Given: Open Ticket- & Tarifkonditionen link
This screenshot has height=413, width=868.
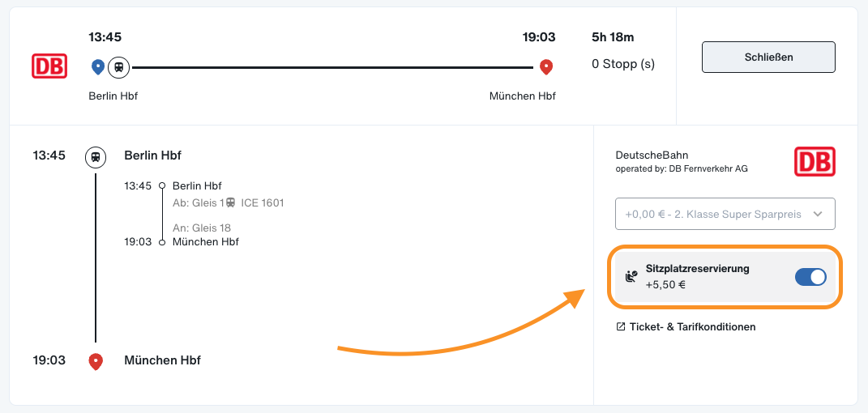Looking at the screenshot, I should point(692,326).
